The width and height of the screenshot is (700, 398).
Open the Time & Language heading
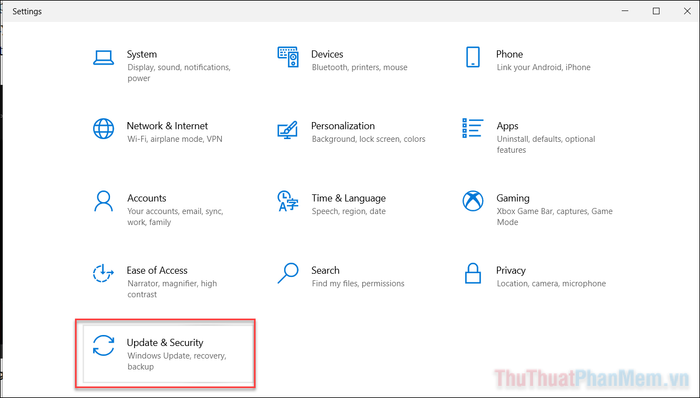coord(349,198)
